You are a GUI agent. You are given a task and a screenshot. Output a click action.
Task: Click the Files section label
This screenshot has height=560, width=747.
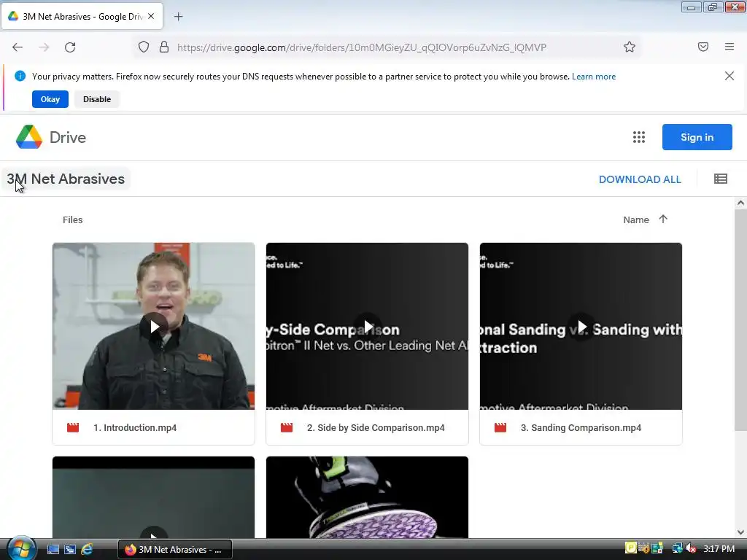point(73,219)
